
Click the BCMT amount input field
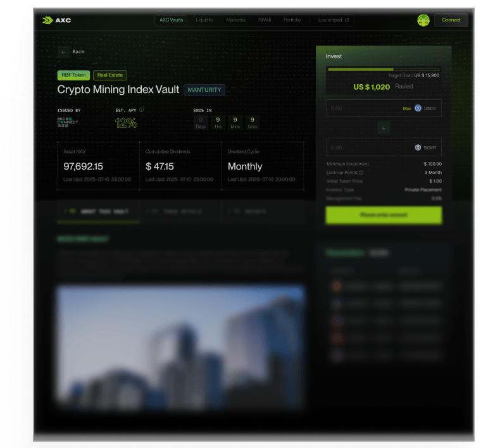click(x=384, y=147)
